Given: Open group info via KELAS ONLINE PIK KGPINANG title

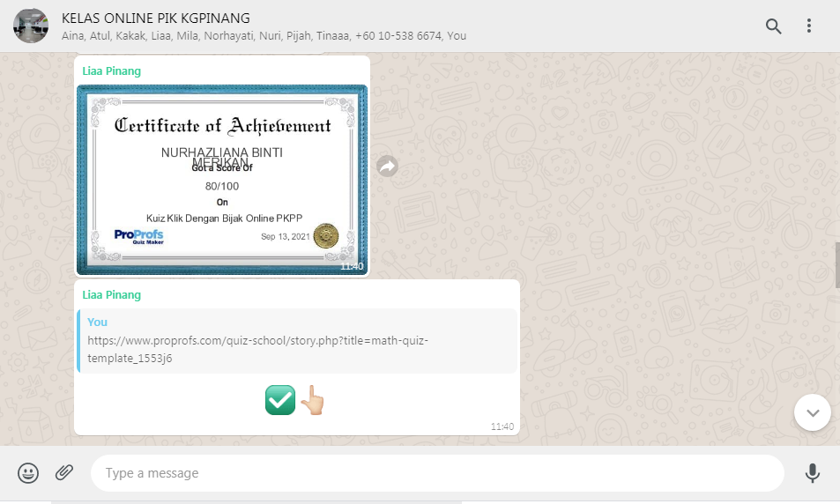Looking at the screenshot, I should [x=155, y=18].
